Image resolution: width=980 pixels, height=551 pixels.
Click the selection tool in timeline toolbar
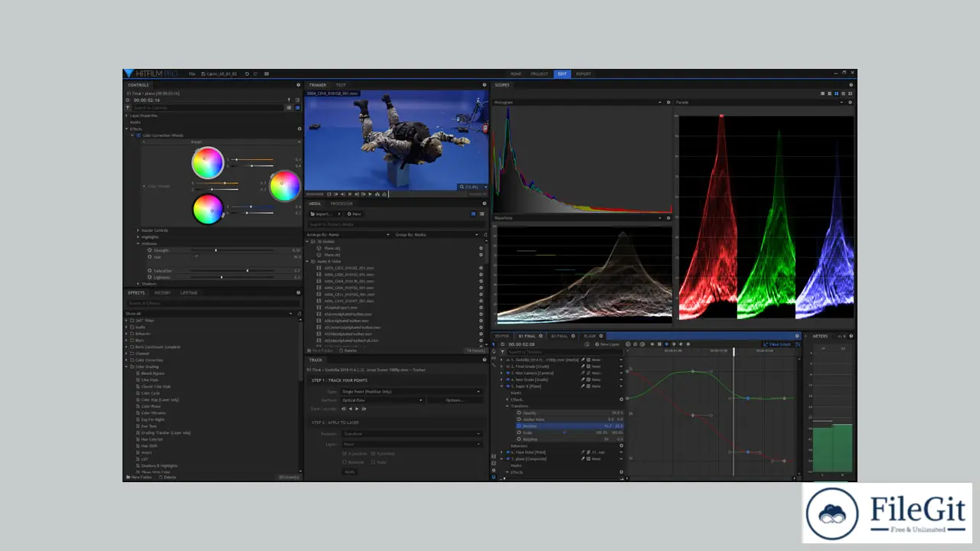coord(494,344)
